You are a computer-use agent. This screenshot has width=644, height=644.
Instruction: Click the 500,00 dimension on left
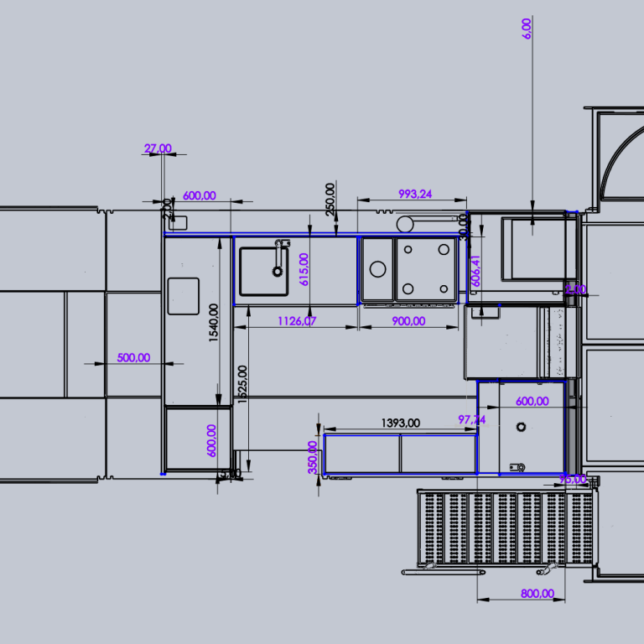(x=133, y=357)
